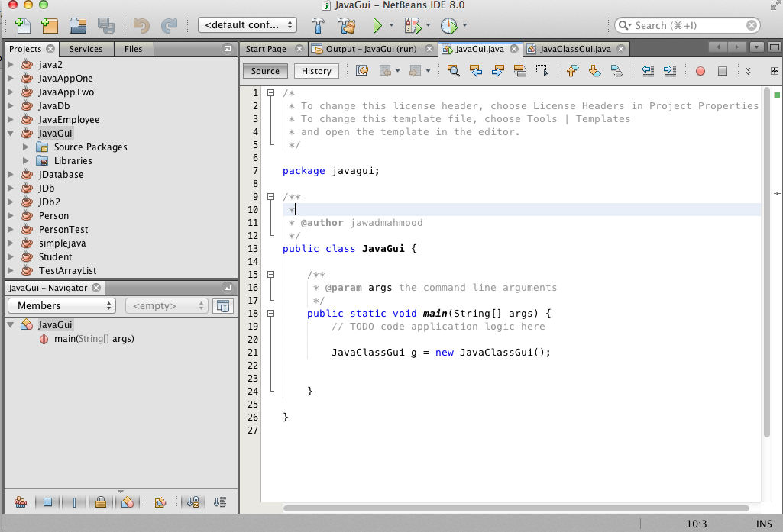Switch to the Files tab
The width and height of the screenshot is (783, 532).
(x=134, y=49)
